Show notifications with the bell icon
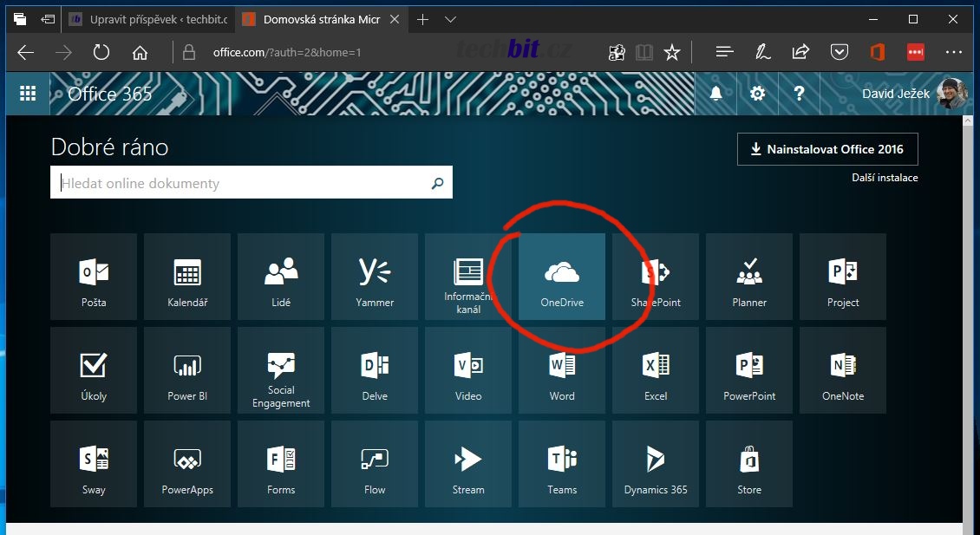The image size is (980, 535). click(x=715, y=94)
